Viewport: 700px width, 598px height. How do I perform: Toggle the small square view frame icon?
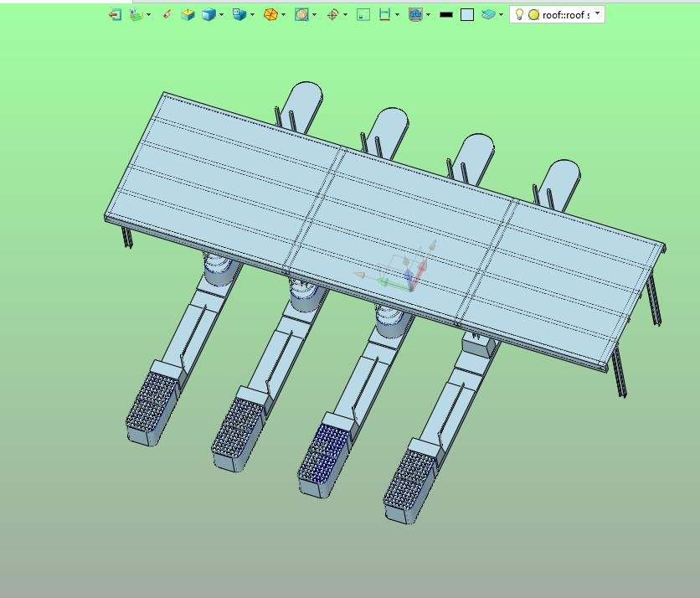pyautogui.click(x=363, y=15)
